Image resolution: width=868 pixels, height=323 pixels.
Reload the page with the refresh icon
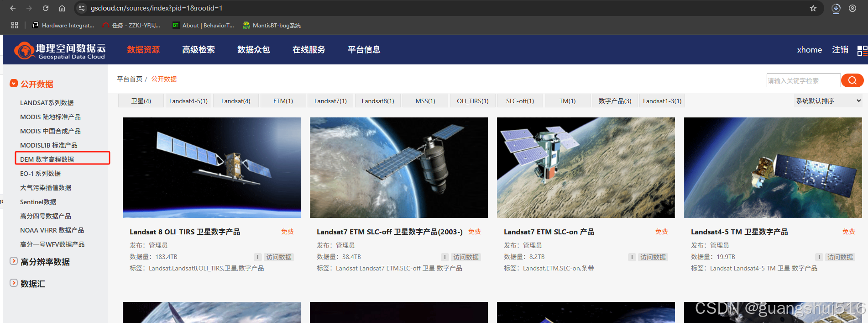point(46,8)
